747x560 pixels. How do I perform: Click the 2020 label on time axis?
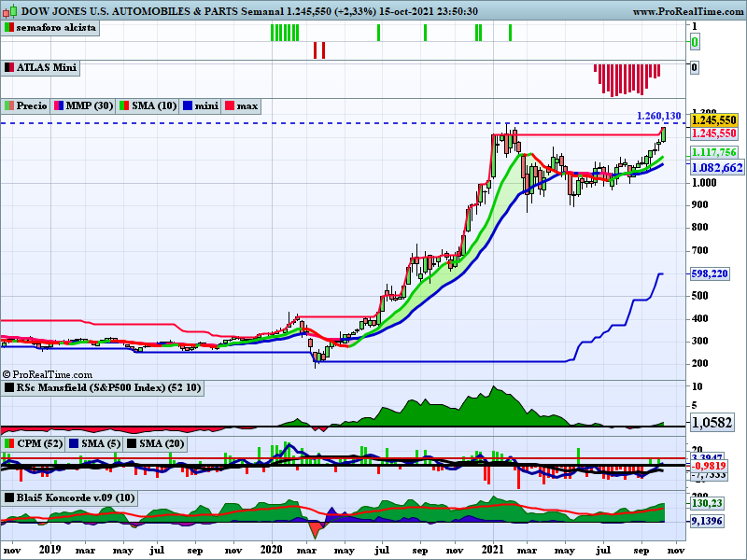click(272, 550)
